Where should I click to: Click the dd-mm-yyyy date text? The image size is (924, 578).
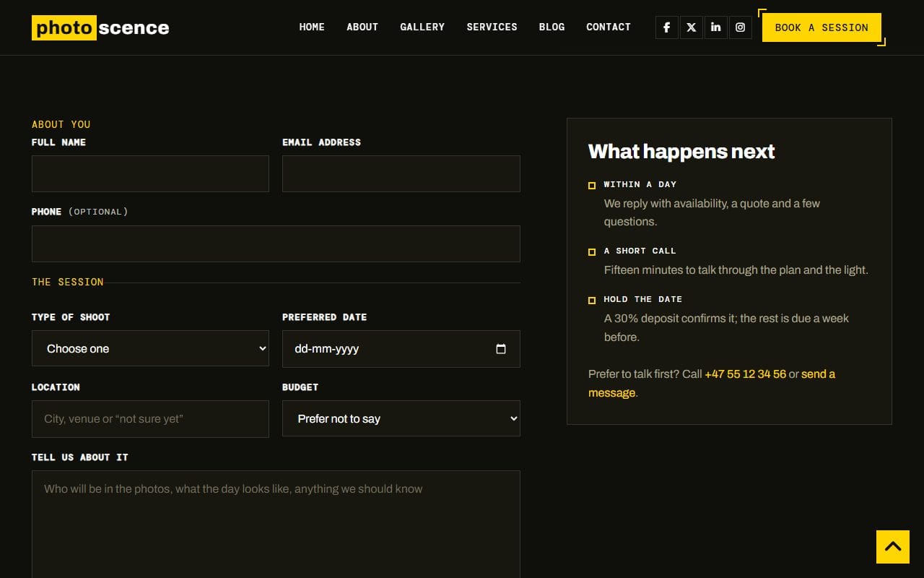coord(326,348)
